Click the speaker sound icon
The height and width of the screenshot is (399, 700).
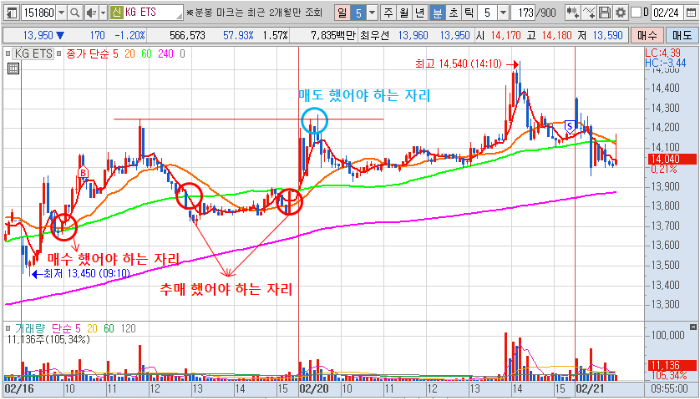[x=91, y=12]
